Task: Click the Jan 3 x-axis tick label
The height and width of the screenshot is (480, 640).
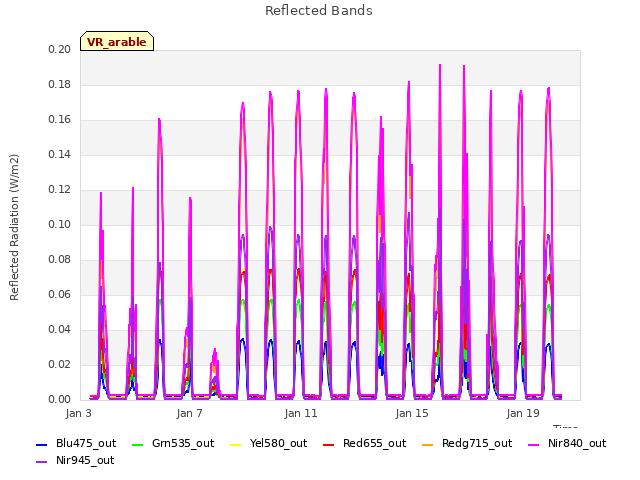Action: 78,413
